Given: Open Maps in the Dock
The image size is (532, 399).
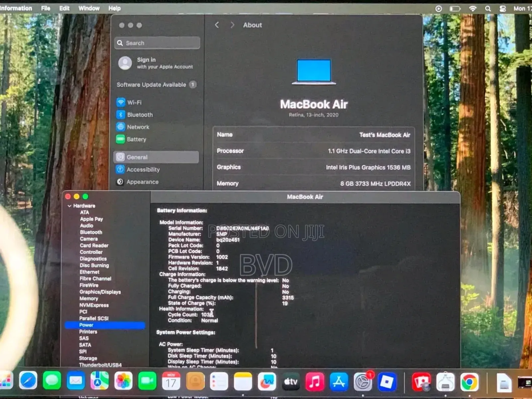Looking at the screenshot, I should click(99, 380).
